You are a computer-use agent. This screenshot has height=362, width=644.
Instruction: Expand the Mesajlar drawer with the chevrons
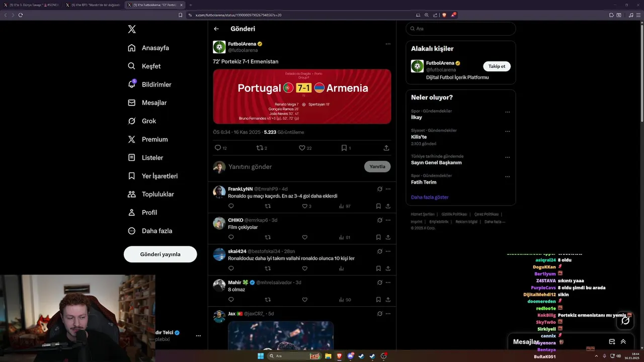coord(623,341)
